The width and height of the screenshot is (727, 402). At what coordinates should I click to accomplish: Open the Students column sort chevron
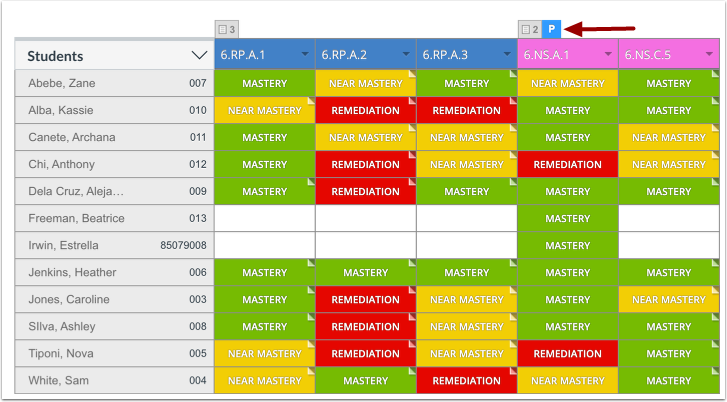(x=199, y=56)
